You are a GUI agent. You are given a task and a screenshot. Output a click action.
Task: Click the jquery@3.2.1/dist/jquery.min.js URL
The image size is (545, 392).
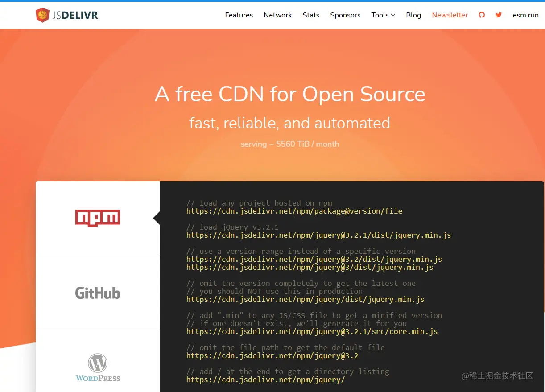pos(318,235)
